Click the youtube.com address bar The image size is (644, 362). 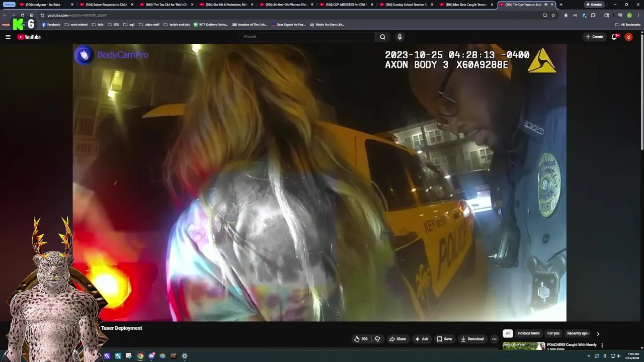tap(292, 15)
